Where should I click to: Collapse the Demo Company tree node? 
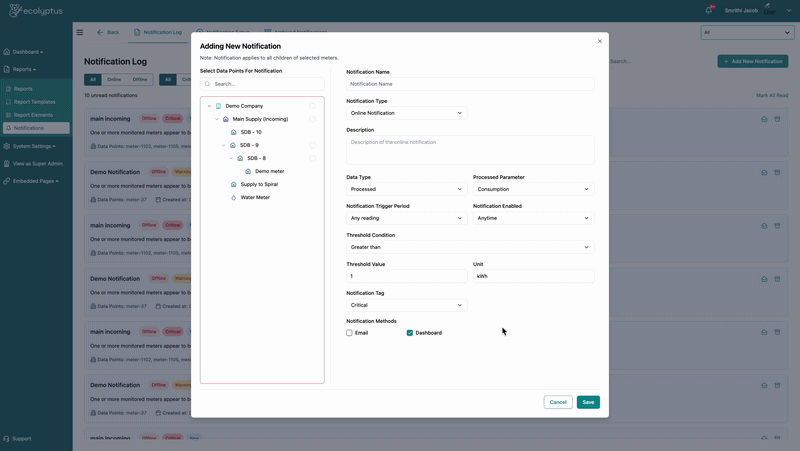tap(209, 106)
